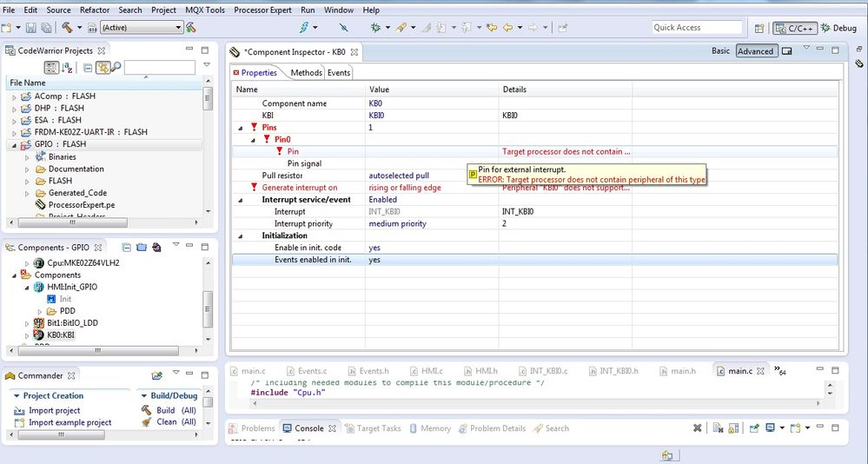Screen dimensions: 868x464
Task: Select the C/C++ perspective button
Action: [795, 28]
